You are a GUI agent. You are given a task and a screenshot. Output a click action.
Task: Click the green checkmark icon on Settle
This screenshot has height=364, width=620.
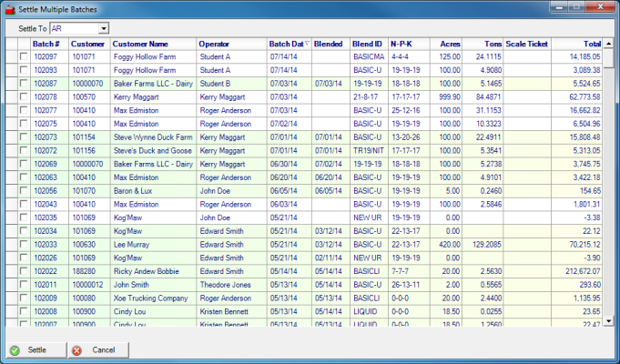coord(14,349)
